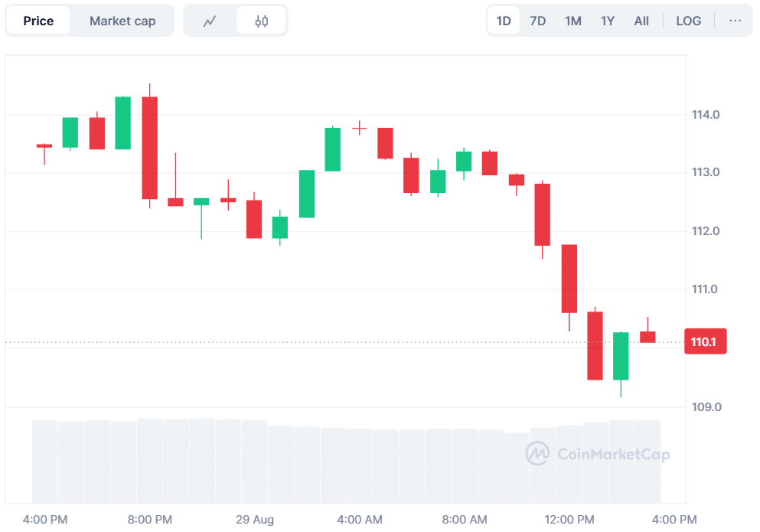
Task: Switch to line chart view icon
Action: [x=210, y=21]
